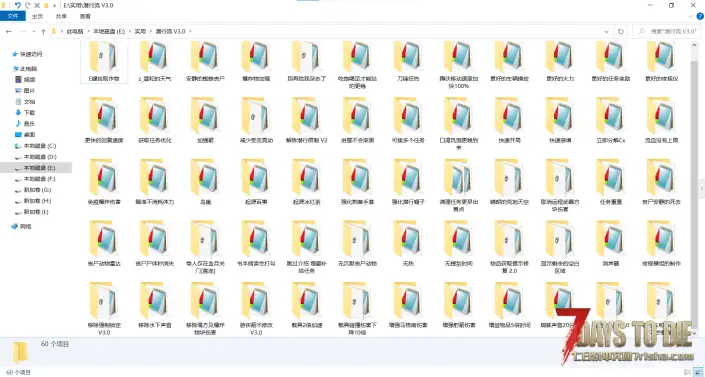Select the 刀锋任务 folder icon
This screenshot has height=377, width=705.
[408, 57]
